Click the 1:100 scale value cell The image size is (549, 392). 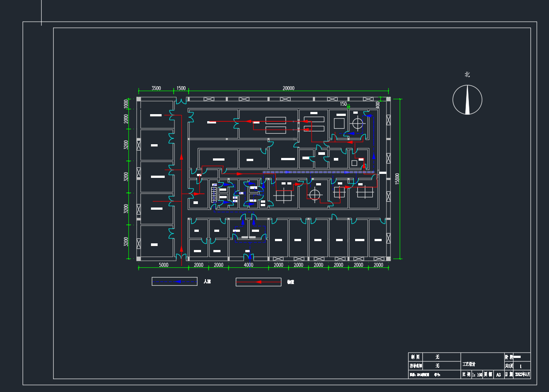(477, 374)
